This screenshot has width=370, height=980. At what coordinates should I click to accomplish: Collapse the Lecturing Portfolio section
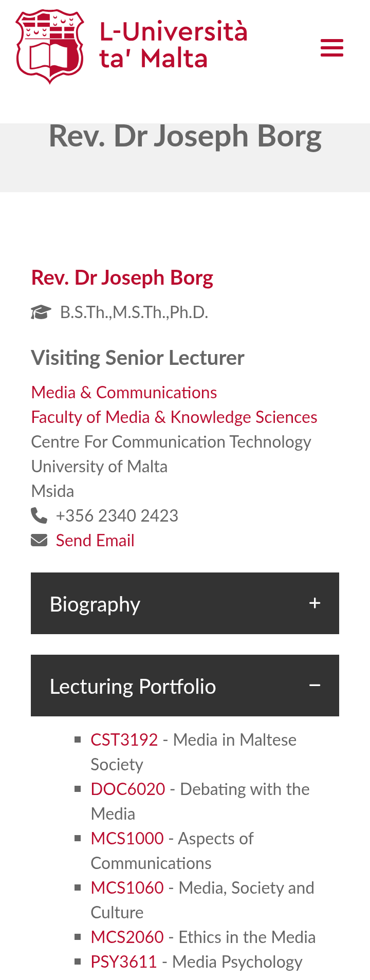click(x=185, y=686)
